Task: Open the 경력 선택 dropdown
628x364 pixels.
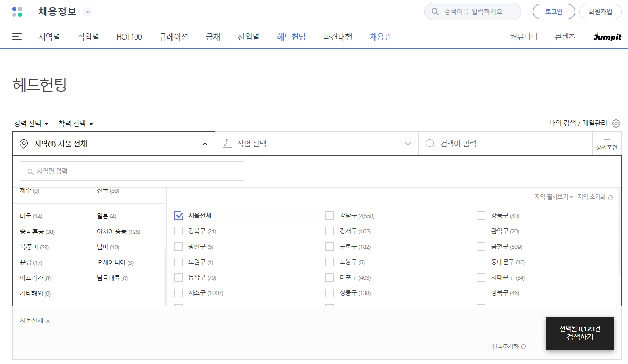Action: click(31, 123)
